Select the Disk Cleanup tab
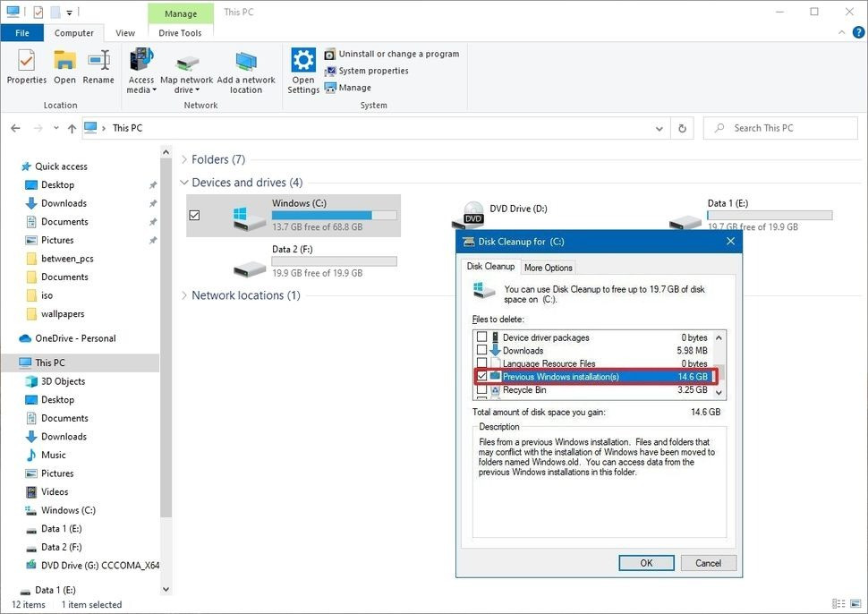The image size is (868, 614). (490, 267)
